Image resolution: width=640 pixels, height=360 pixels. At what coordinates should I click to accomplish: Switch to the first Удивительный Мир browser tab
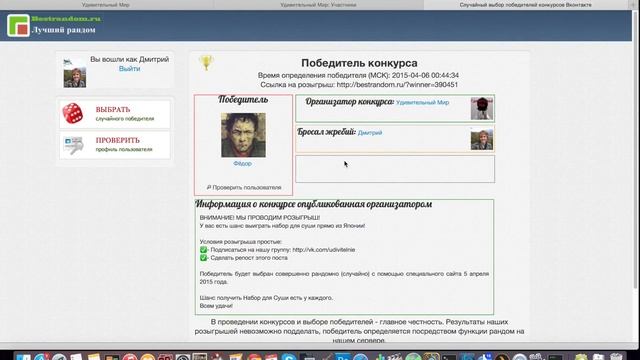(106, 5)
